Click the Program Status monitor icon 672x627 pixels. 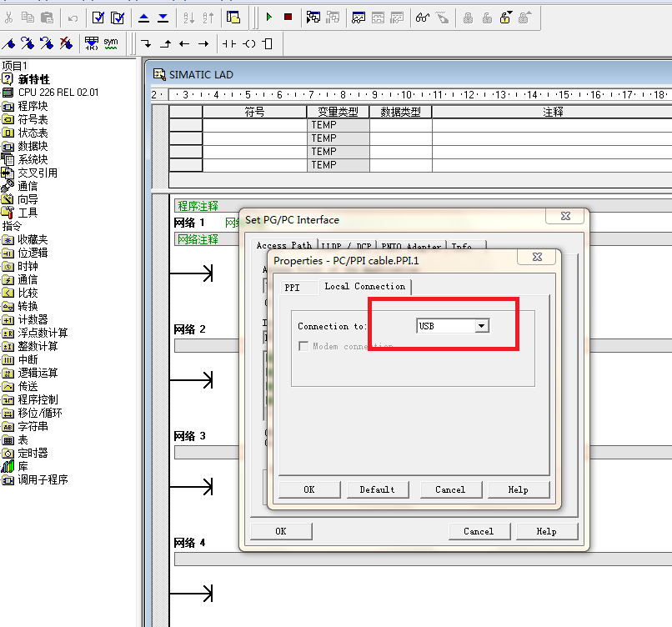click(x=313, y=18)
